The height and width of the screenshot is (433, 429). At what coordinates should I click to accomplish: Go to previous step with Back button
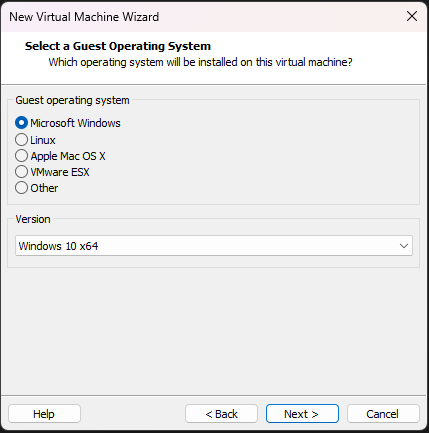click(221, 414)
